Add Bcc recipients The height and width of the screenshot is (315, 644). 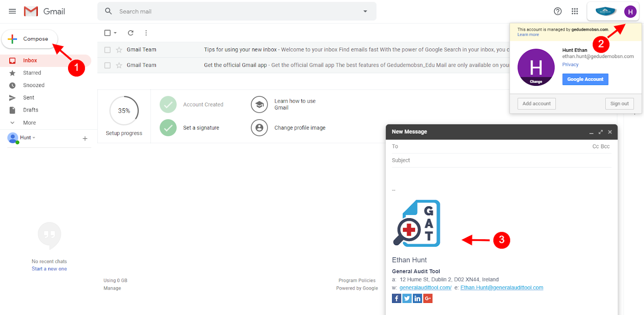pyautogui.click(x=605, y=147)
